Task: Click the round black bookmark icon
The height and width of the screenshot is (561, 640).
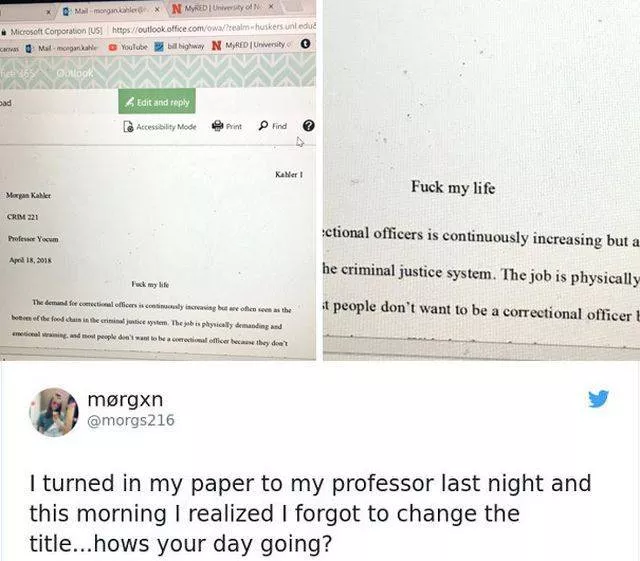Action: tap(305, 43)
